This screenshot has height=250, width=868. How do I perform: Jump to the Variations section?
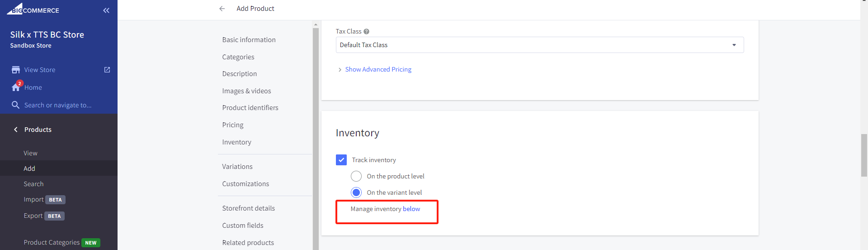(x=237, y=167)
